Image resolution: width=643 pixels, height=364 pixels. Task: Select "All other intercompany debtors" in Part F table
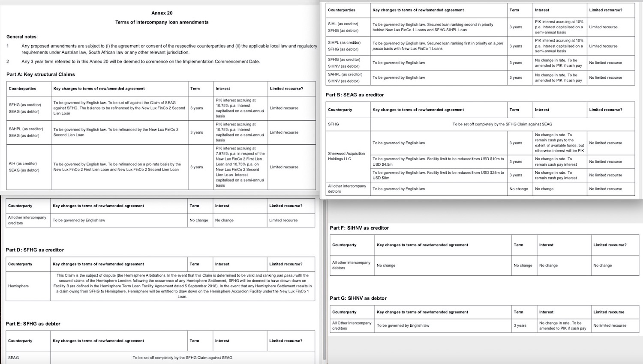point(352,266)
